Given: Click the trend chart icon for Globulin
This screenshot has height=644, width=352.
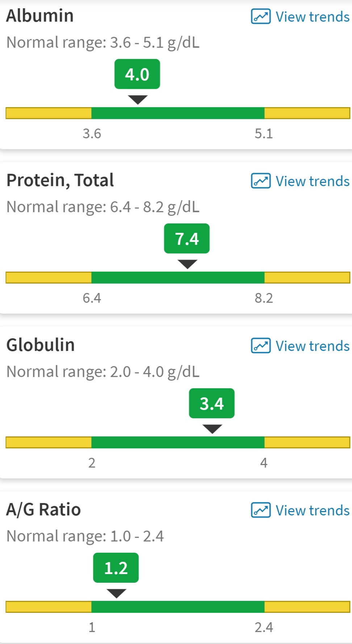Looking at the screenshot, I should 261,346.
